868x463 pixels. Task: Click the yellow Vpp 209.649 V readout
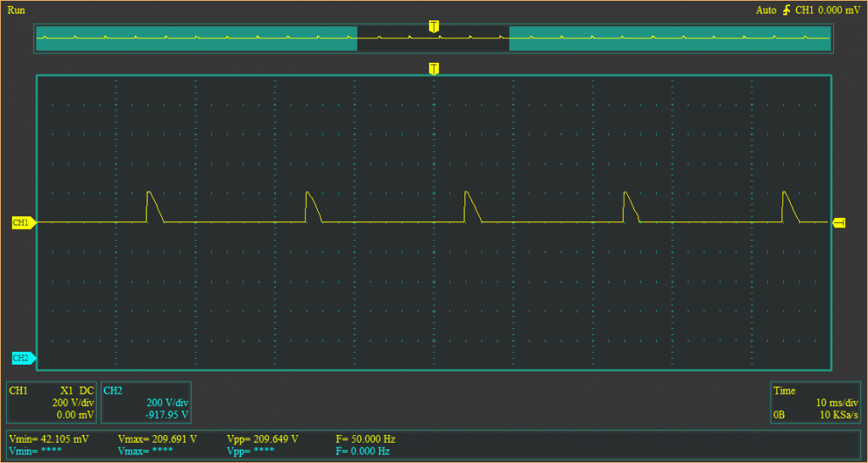tap(263, 439)
